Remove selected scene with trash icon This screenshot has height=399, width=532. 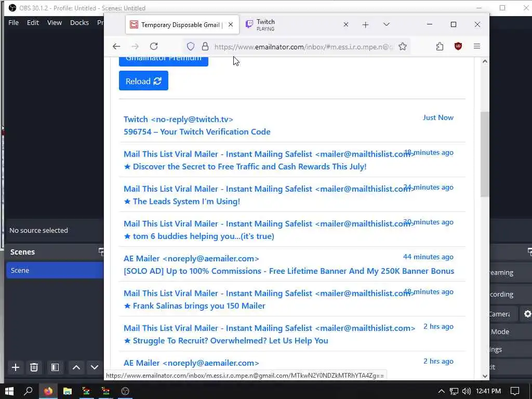(x=34, y=367)
